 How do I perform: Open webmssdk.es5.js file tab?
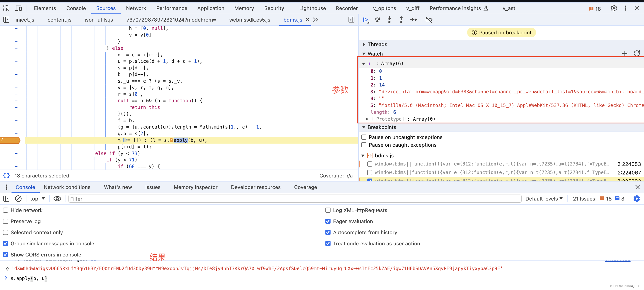pyautogui.click(x=250, y=20)
